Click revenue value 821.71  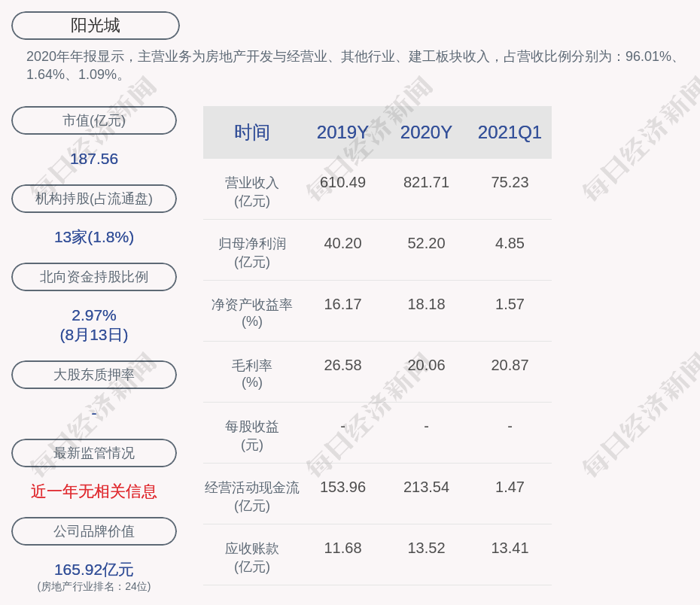click(426, 183)
